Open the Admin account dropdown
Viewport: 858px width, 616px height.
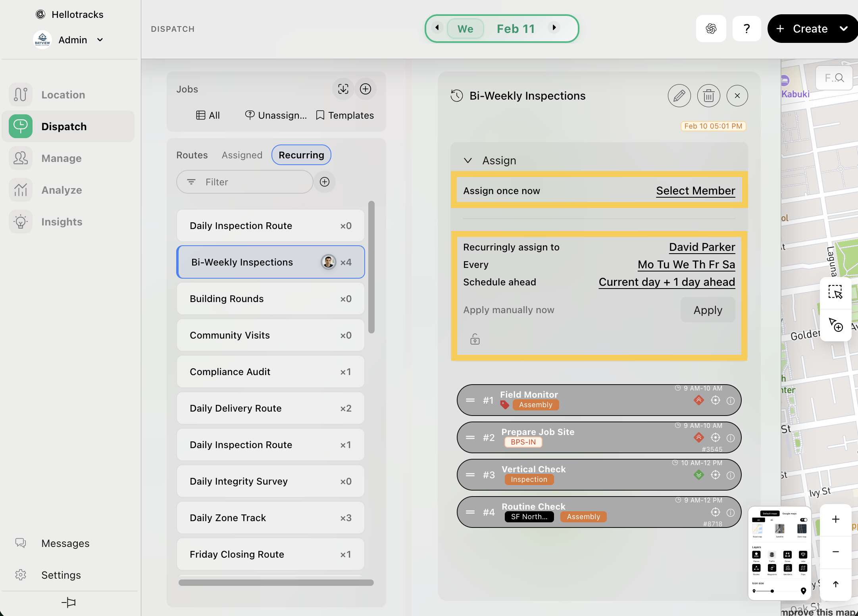(100, 40)
